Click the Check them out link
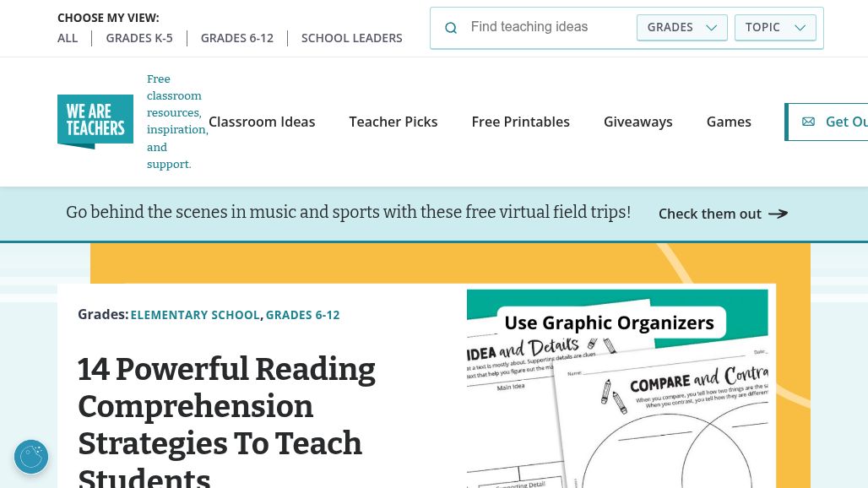 pyautogui.click(x=710, y=214)
